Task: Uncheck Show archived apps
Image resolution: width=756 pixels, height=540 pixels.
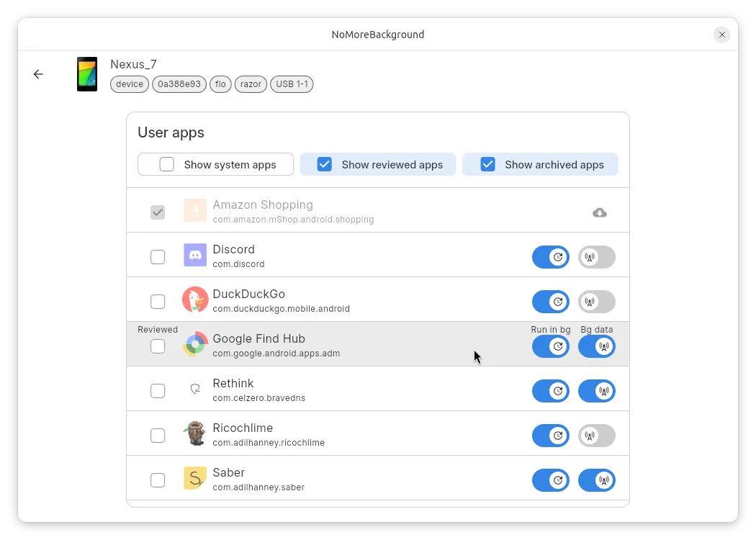Action: 487,164
